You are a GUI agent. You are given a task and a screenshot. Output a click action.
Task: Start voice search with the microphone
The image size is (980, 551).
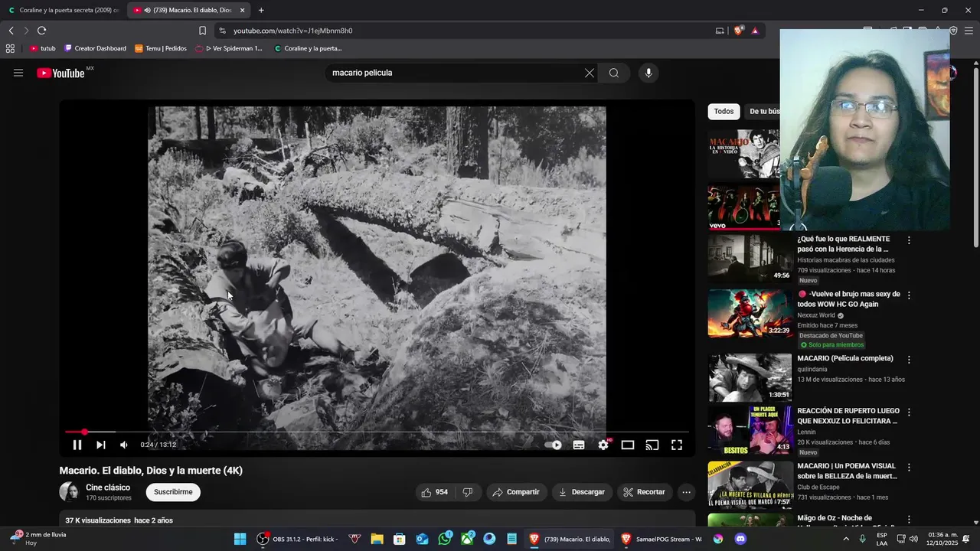(648, 73)
